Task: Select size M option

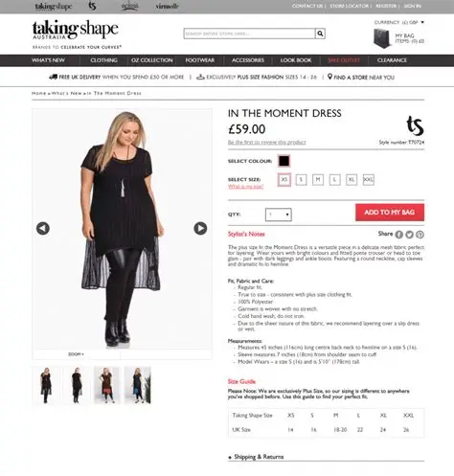Action: pyautogui.click(x=318, y=180)
